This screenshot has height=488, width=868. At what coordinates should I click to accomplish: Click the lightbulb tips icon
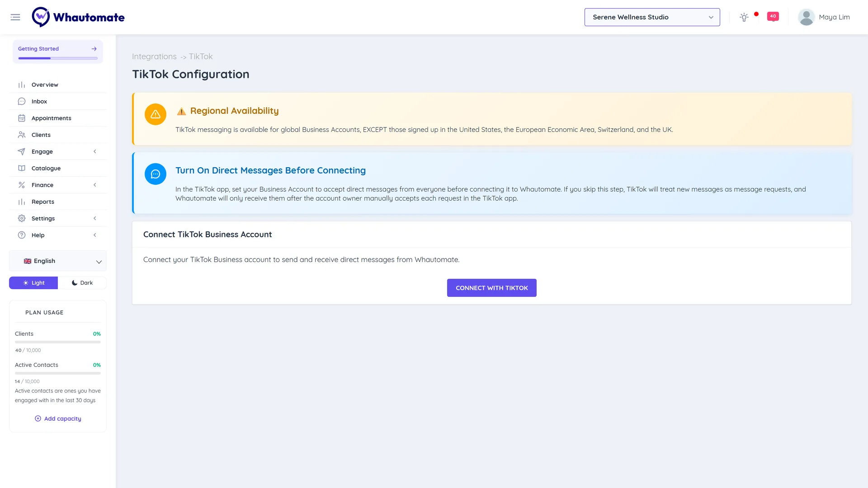pos(744,17)
